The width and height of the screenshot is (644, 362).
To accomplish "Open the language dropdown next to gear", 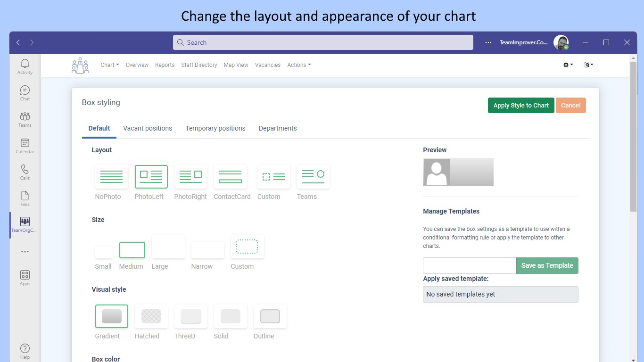I will [x=588, y=65].
